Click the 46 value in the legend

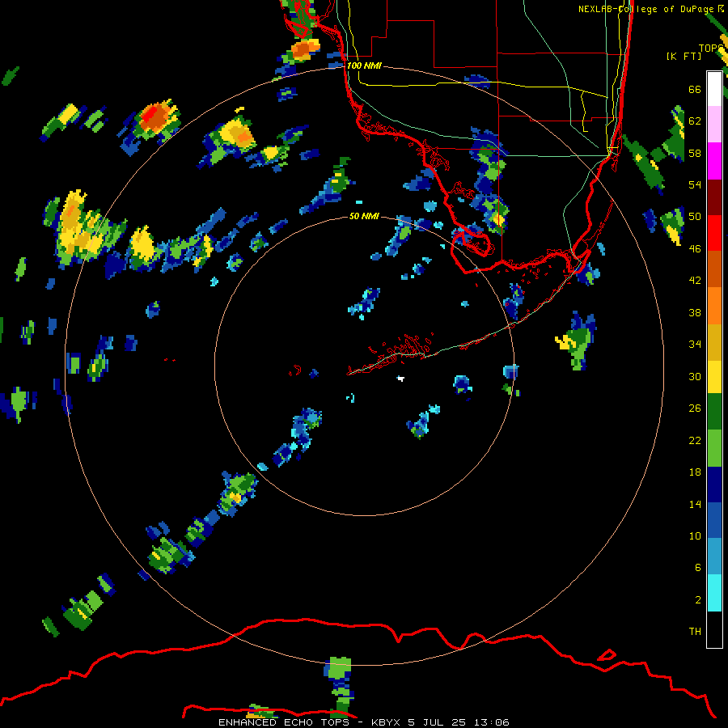(x=695, y=249)
